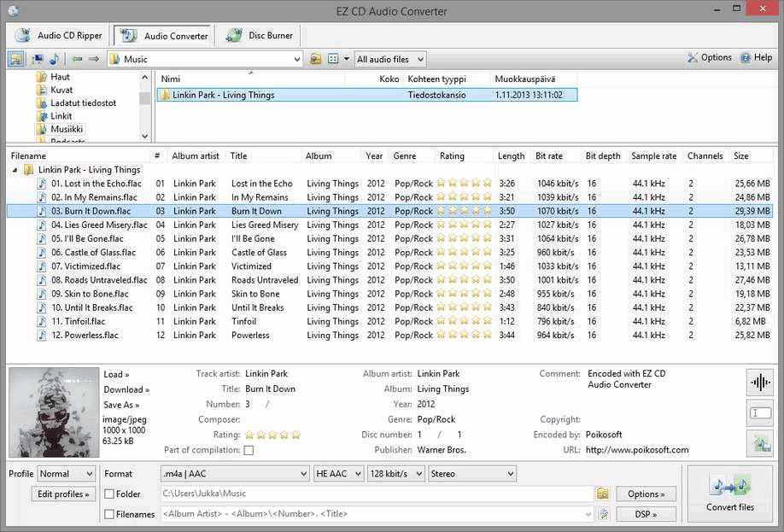Open the HE AAC codec dropdown

tap(338, 473)
